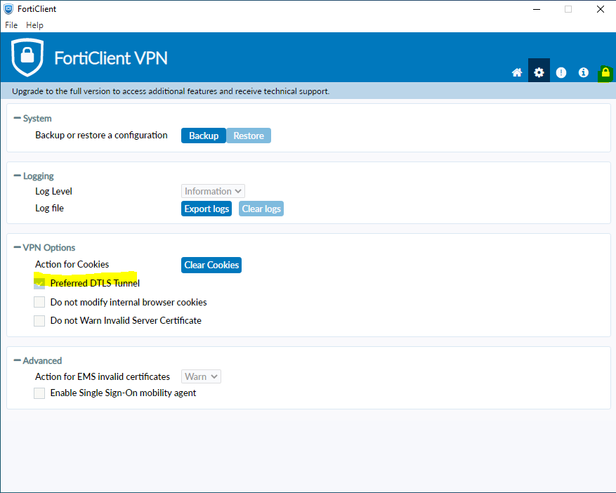Toggle the Preferred DTLS Tunnel checkbox

click(40, 283)
